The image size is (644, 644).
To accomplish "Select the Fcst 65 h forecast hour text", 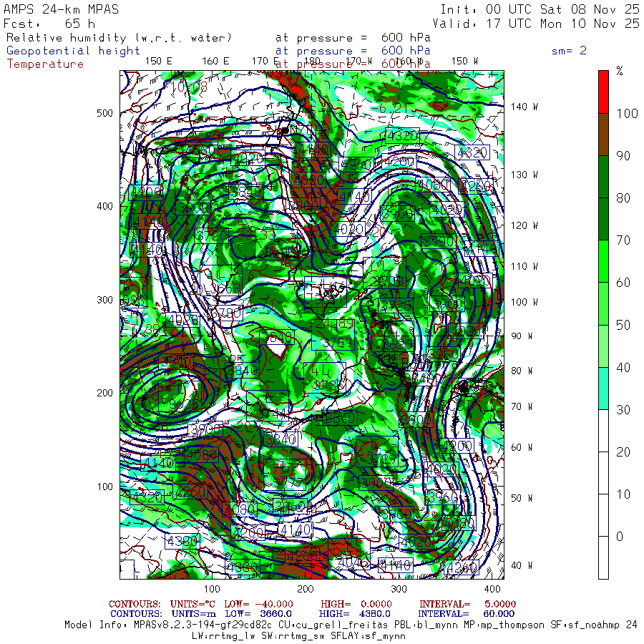I will [x=49, y=24].
